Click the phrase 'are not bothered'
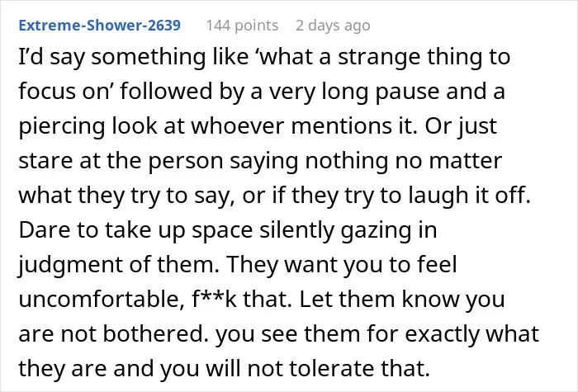Screen dimensions: 578x392 114,333
